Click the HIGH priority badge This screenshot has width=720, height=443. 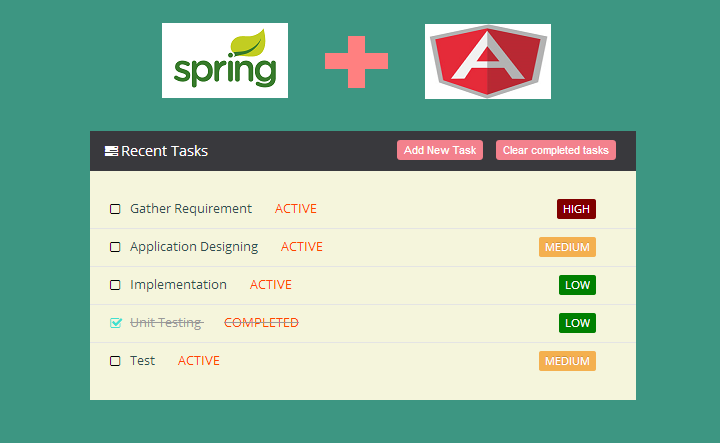(x=576, y=209)
